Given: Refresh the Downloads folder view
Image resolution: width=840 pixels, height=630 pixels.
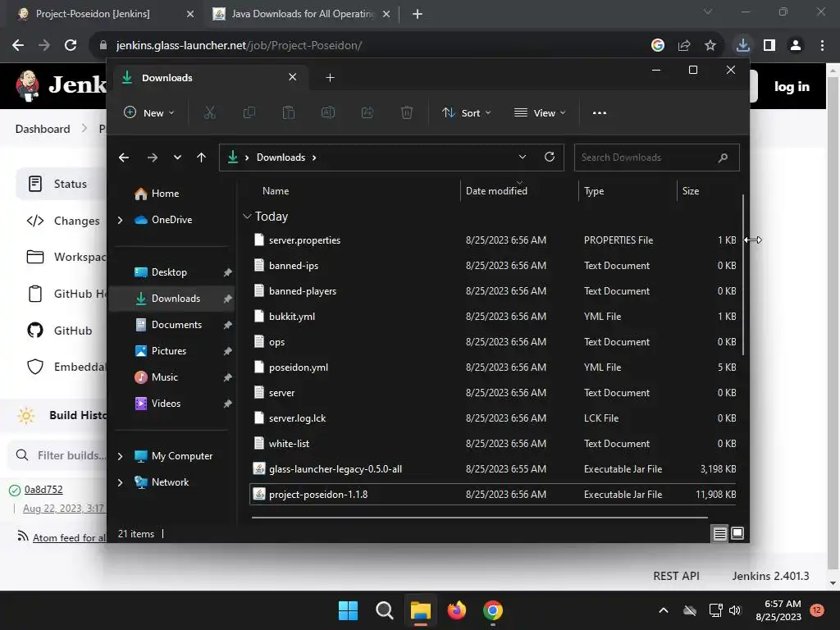Looking at the screenshot, I should 549,157.
